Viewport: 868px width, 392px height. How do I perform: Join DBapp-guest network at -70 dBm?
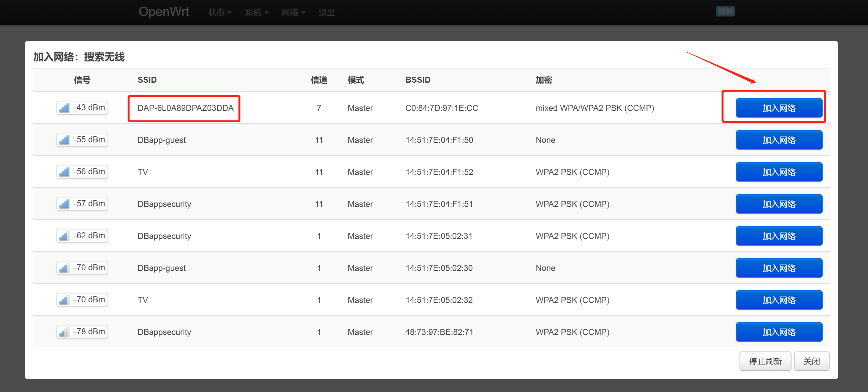pos(779,268)
